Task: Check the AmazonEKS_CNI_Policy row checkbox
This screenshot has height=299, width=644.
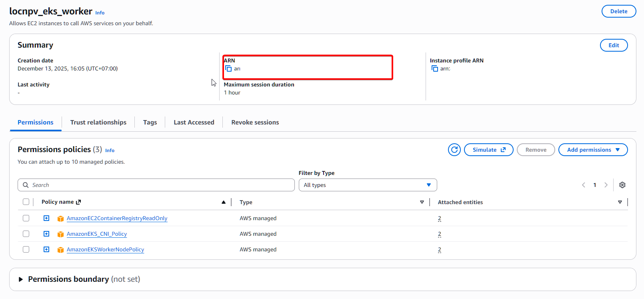Action: coord(26,234)
